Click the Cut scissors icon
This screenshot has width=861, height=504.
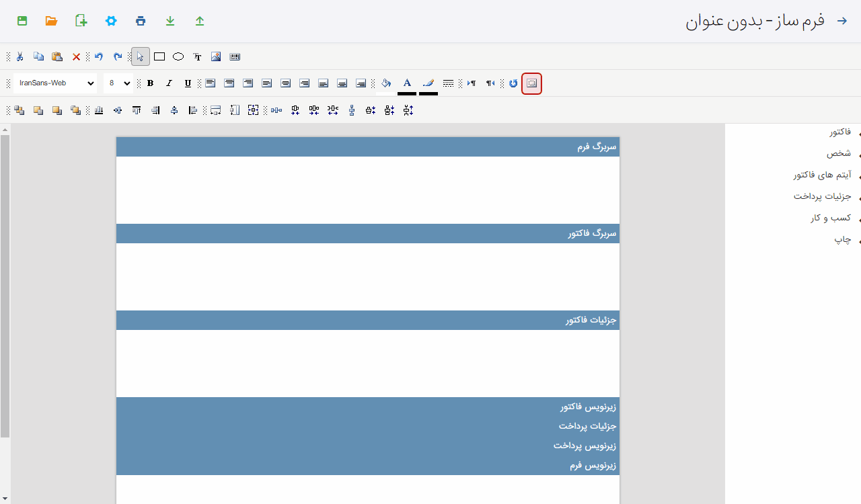(x=20, y=56)
